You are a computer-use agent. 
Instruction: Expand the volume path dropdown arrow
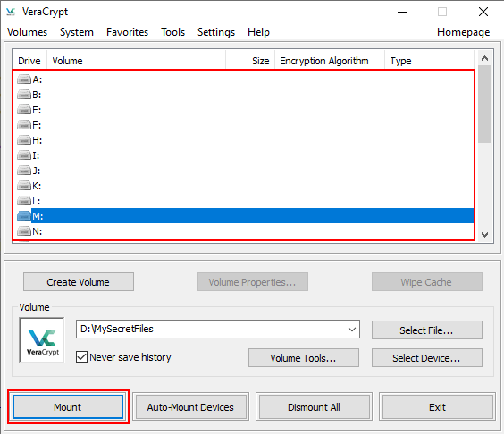352,330
